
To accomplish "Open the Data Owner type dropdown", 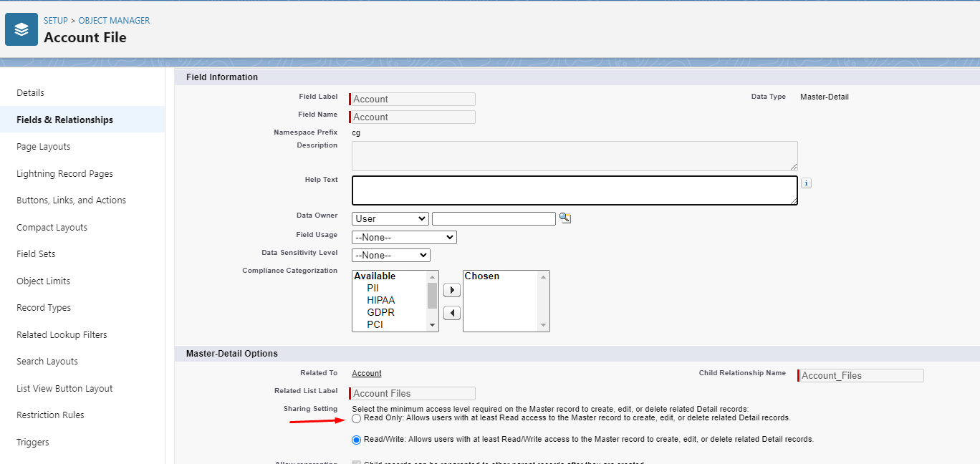I will pyautogui.click(x=390, y=219).
